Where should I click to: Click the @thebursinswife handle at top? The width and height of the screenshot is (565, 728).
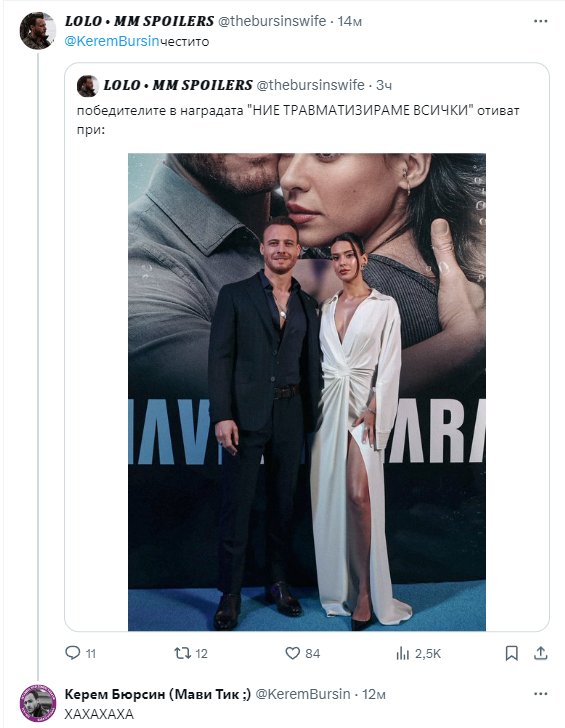pos(272,21)
